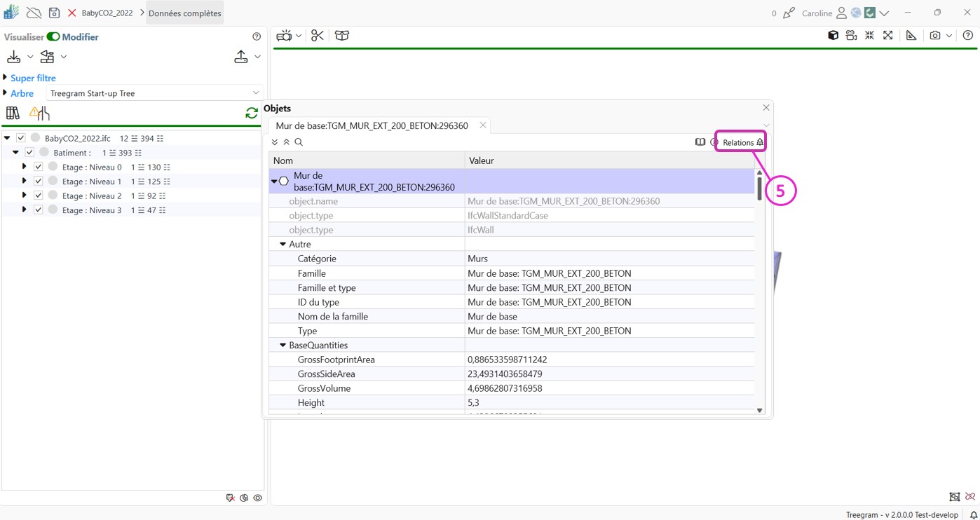Toggle the Visualiser/Modifier switch
The image size is (980, 520).
click(x=53, y=37)
